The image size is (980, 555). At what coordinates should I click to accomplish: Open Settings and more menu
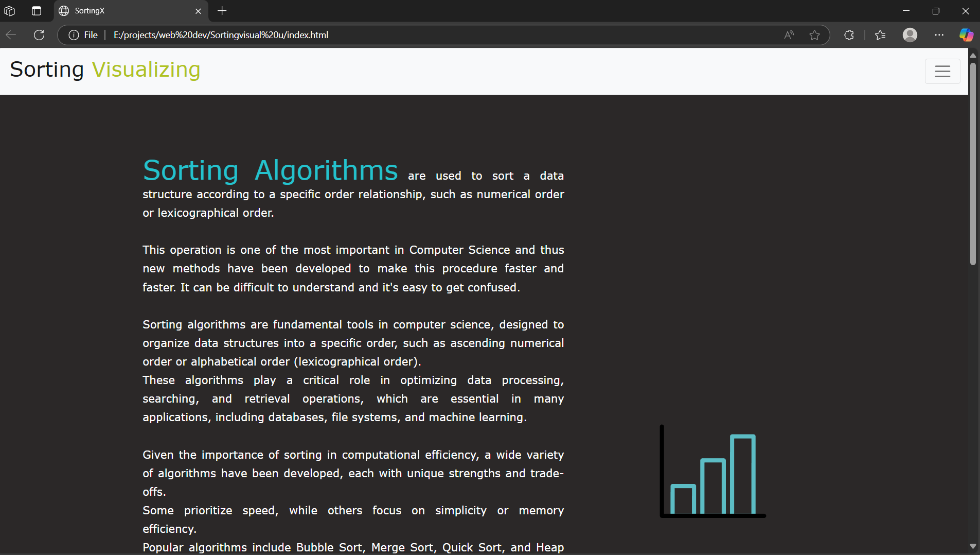939,35
